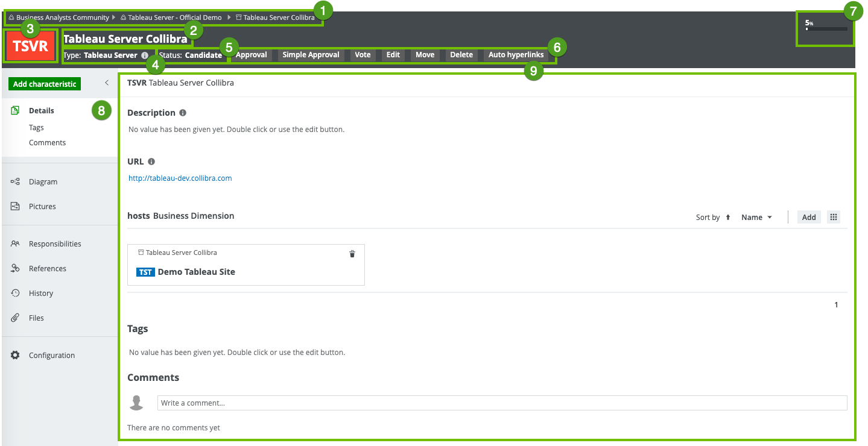Image resolution: width=868 pixels, height=446 pixels.
Task: Open the History tab
Action: pos(41,293)
